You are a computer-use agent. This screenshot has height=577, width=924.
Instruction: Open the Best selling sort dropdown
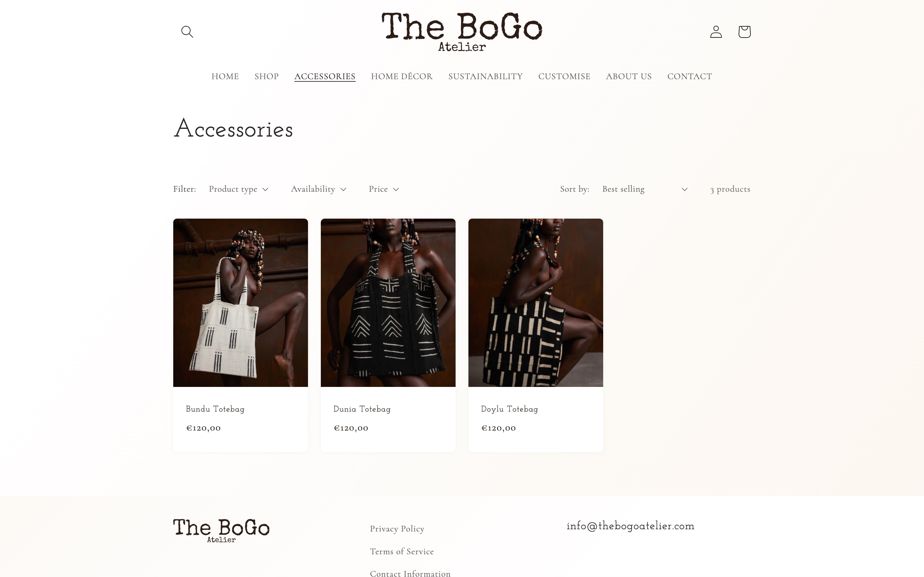[x=645, y=189]
